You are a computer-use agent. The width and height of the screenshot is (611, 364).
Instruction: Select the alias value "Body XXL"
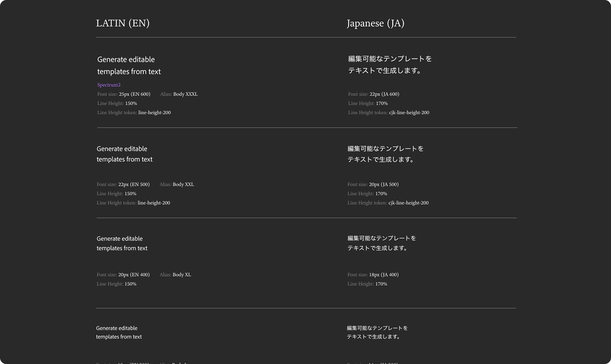tap(183, 184)
